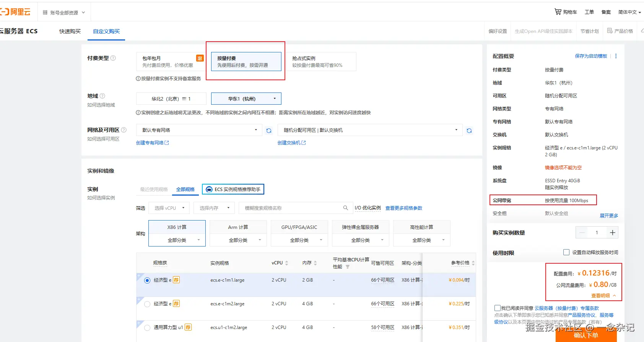Viewport: 644px width, 342px height.
Task: Open 随机分配可用区 | 默认交换机 dropdown
Action: (370, 130)
